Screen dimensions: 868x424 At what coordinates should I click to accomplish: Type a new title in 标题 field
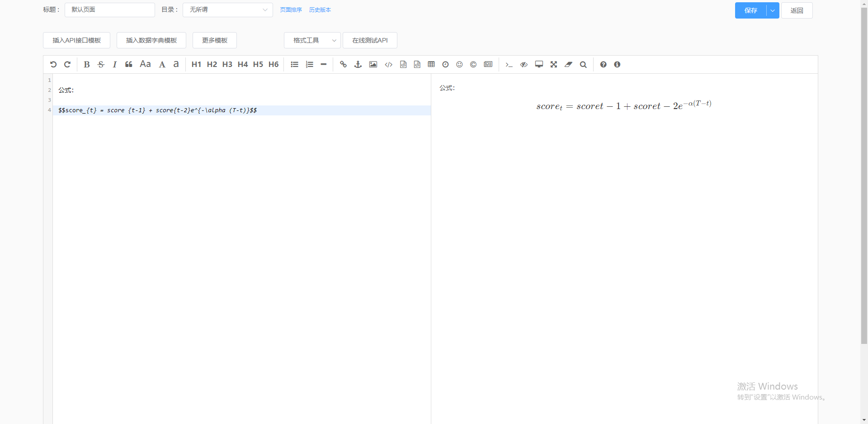(x=109, y=10)
